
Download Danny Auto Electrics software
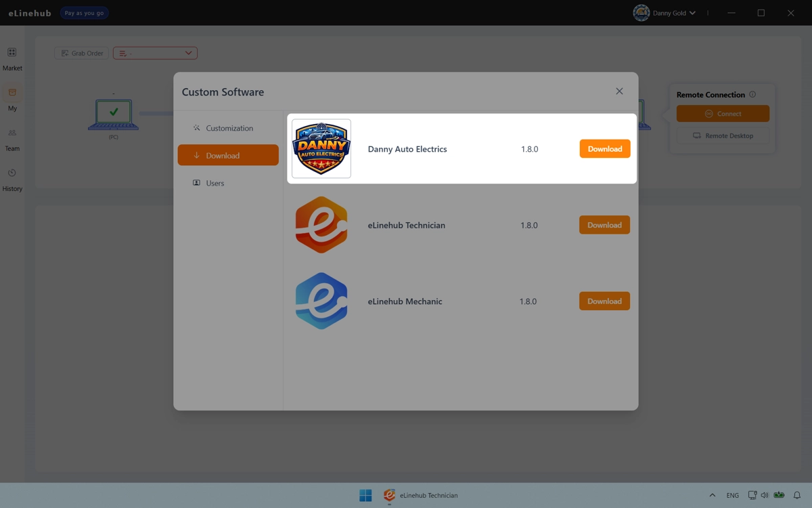click(x=605, y=149)
